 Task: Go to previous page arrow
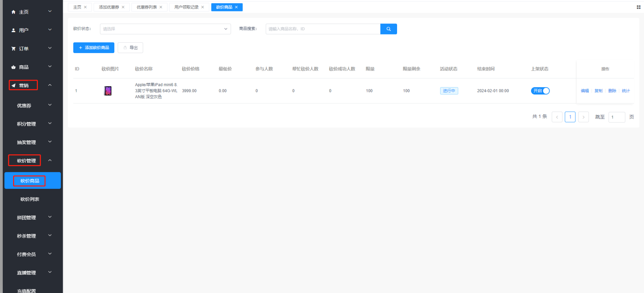(x=557, y=117)
